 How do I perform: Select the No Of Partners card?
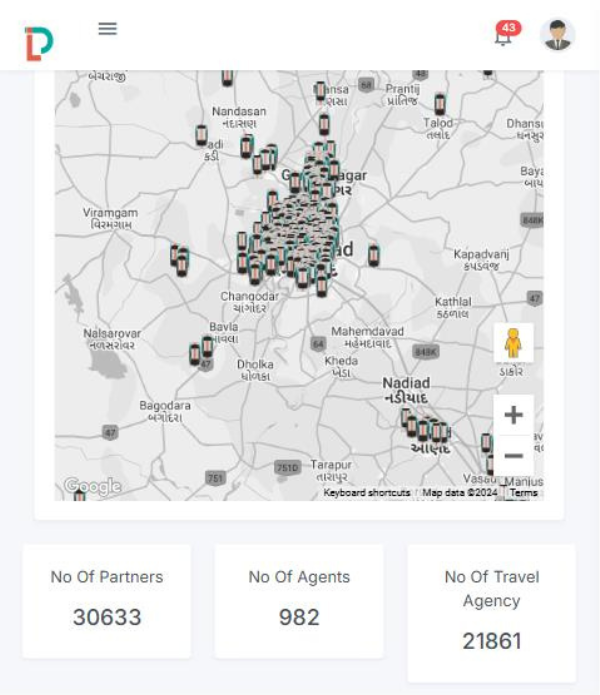(107, 601)
